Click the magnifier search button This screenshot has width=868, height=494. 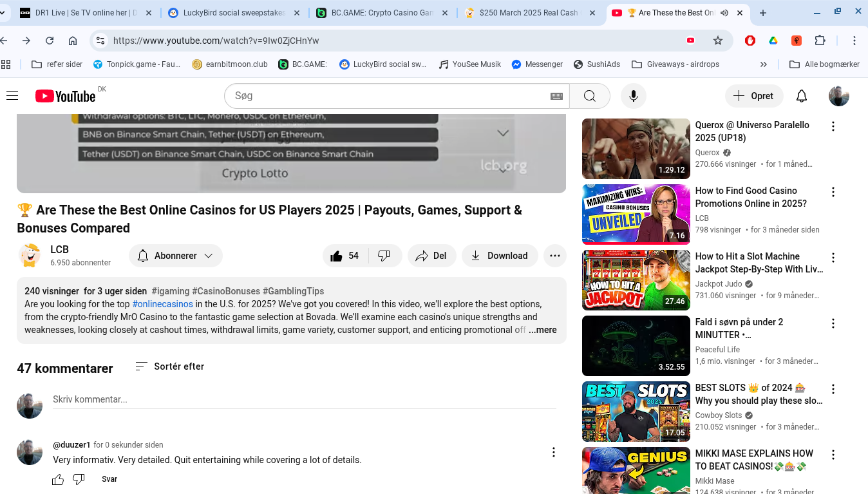590,96
